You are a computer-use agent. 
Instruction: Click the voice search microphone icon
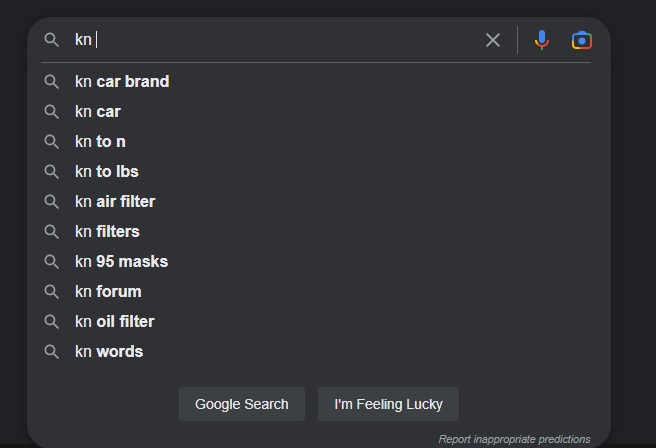point(541,40)
